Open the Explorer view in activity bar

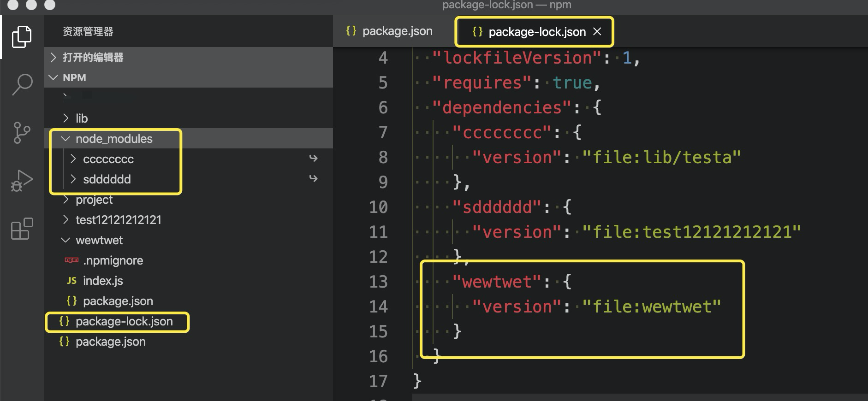22,37
